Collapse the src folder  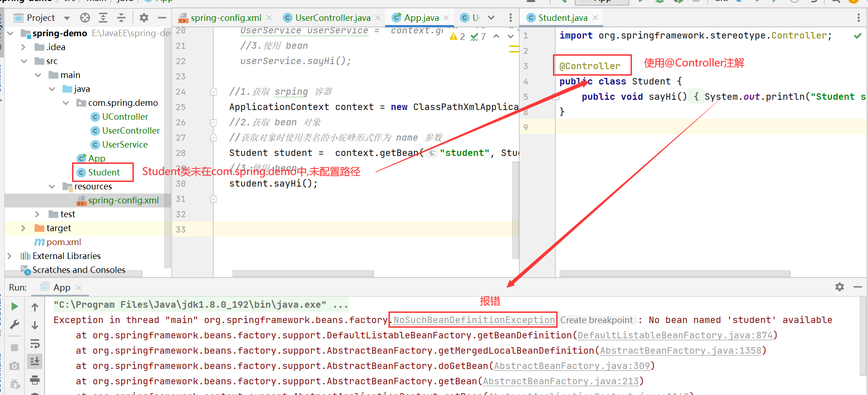tap(24, 61)
